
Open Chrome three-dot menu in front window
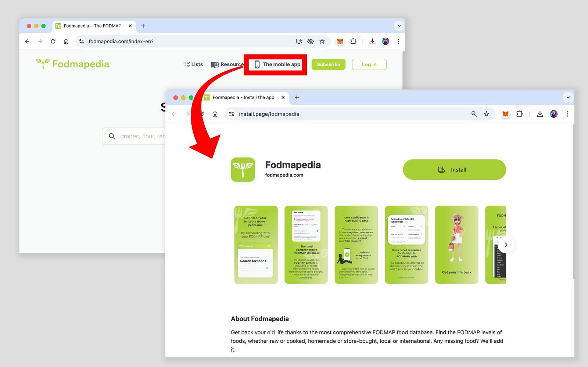click(x=567, y=114)
